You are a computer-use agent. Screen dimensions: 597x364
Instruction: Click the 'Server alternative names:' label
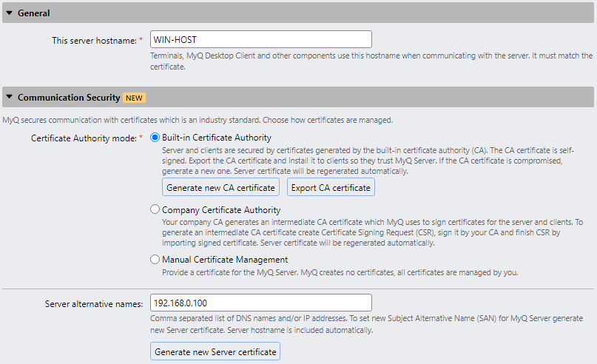(x=94, y=304)
